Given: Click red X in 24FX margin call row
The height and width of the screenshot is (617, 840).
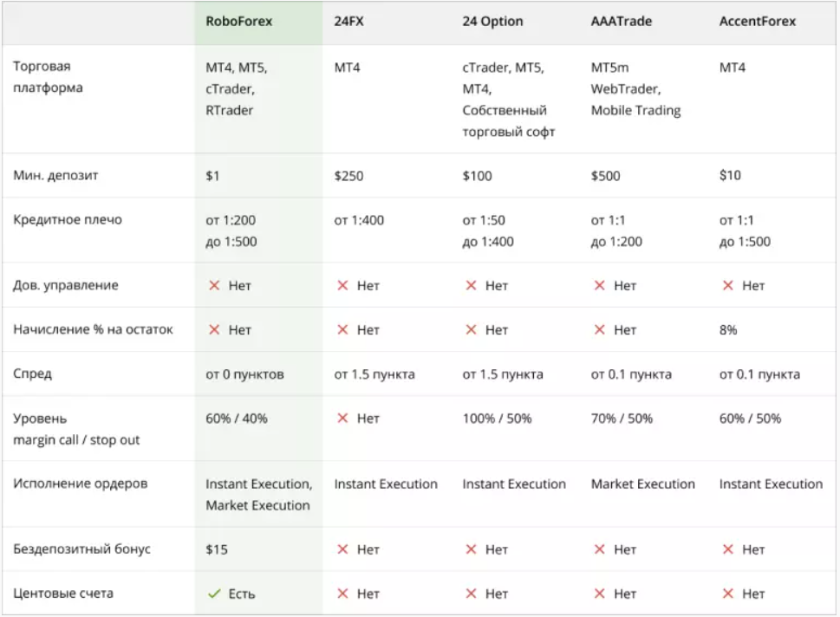Looking at the screenshot, I should [x=343, y=418].
